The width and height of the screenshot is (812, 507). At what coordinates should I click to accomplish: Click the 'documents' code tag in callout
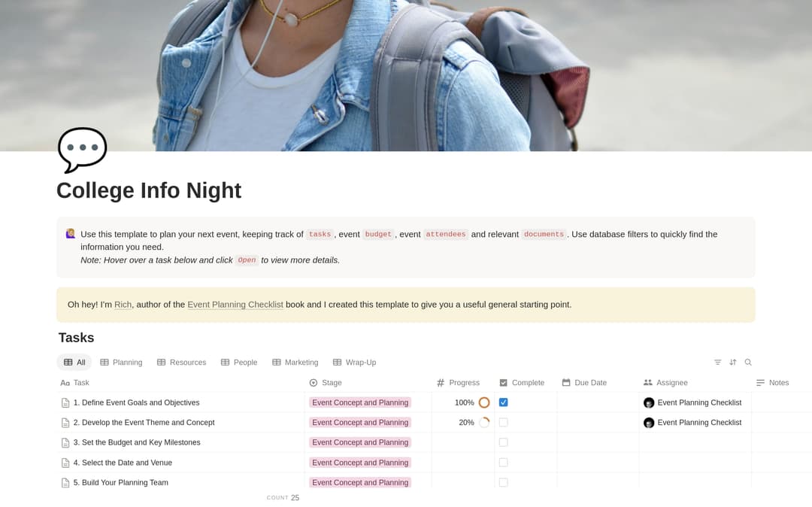coord(544,234)
